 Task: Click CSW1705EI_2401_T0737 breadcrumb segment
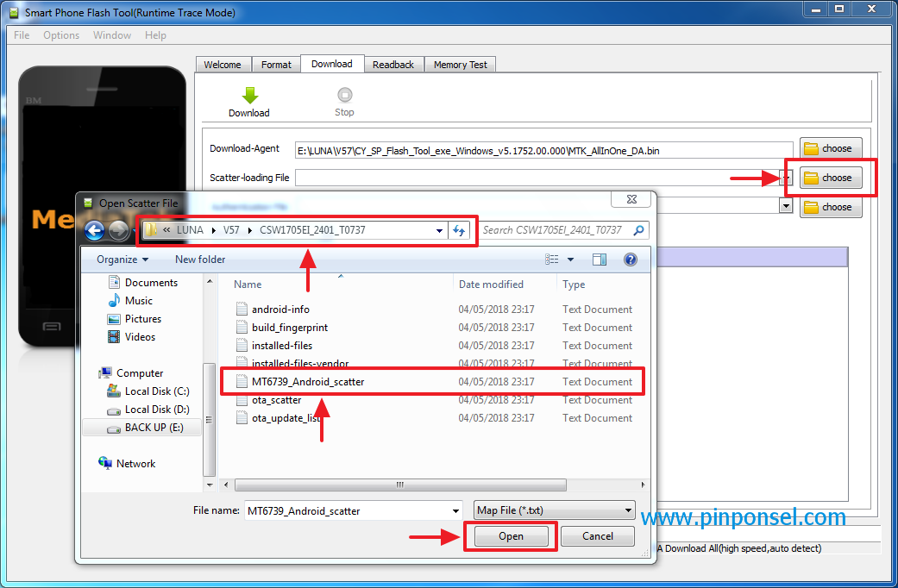(312, 230)
